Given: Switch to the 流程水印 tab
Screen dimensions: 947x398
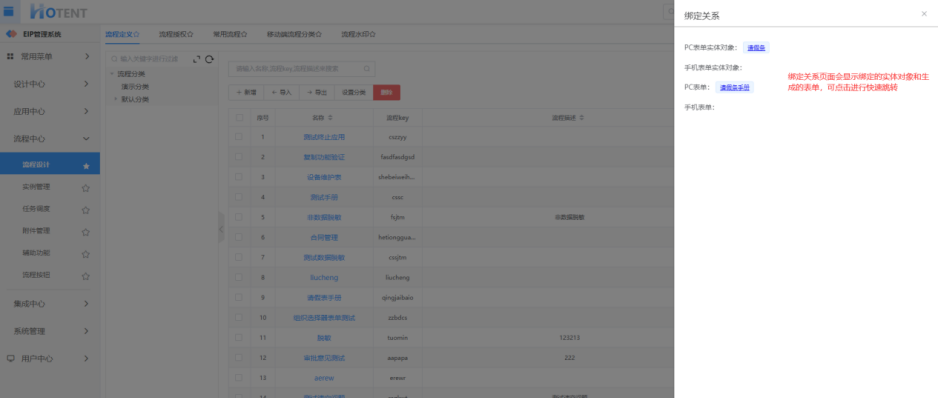Looking at the screenshot, I should coord(358,34).
